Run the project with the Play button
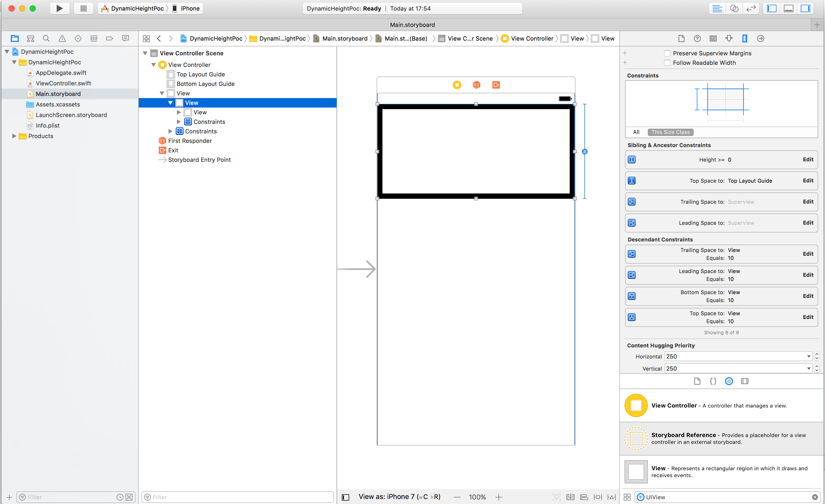Viewport: 825px width, 504px height. (x=60, y=8)
